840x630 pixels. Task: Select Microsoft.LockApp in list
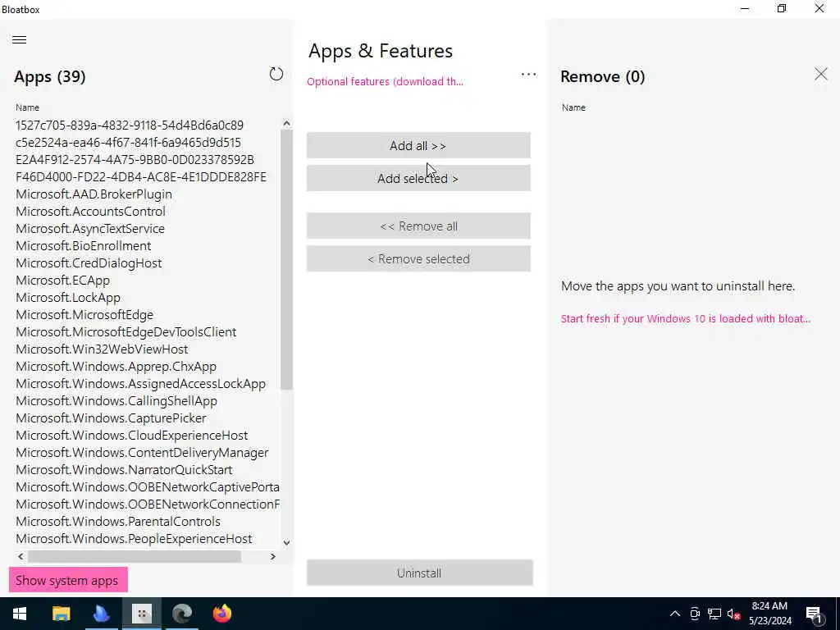click(x=68, y=297)
